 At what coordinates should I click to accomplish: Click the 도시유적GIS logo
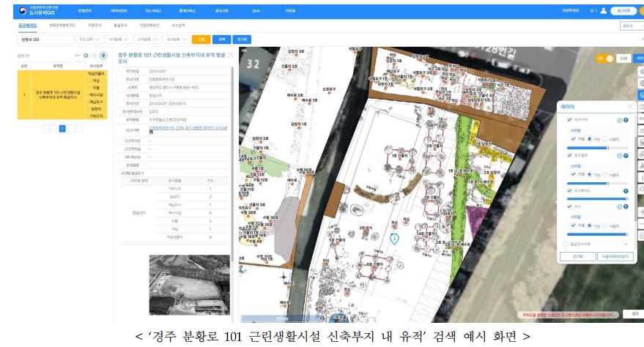[32, 11]
